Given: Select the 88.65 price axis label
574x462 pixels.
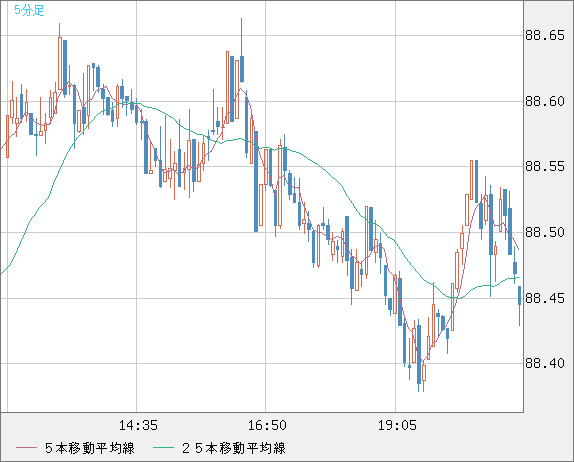Looking at the screenshot, I should 545,36.
